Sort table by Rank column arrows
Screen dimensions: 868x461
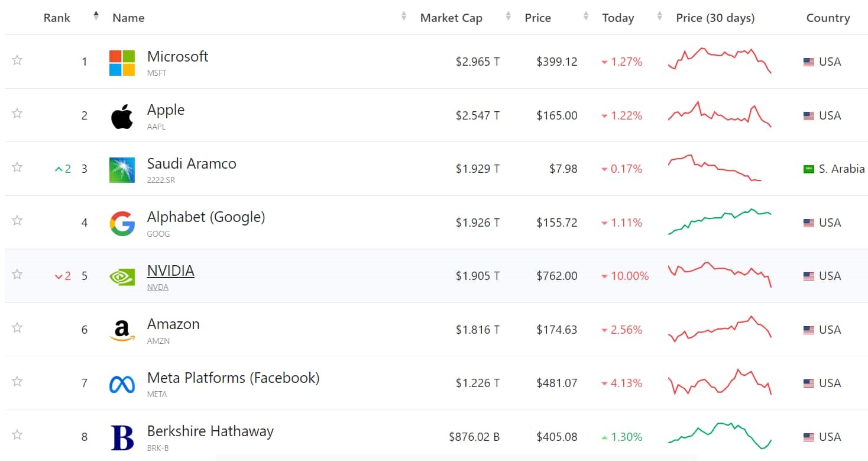[x=96, y=17]
